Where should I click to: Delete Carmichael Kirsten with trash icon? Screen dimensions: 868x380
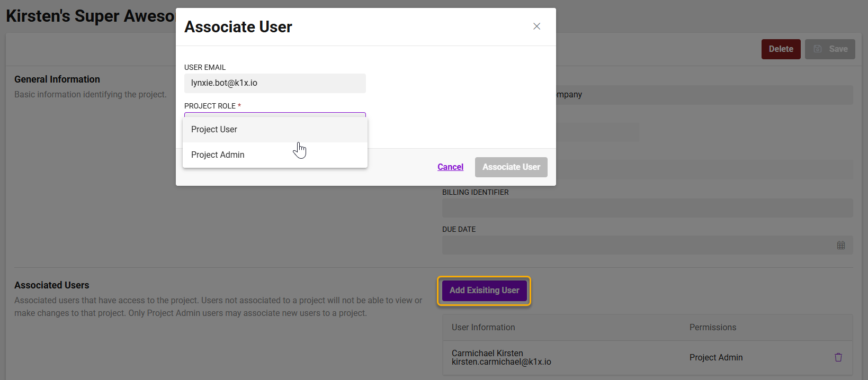pyautogui.click(x=838, y=357)
